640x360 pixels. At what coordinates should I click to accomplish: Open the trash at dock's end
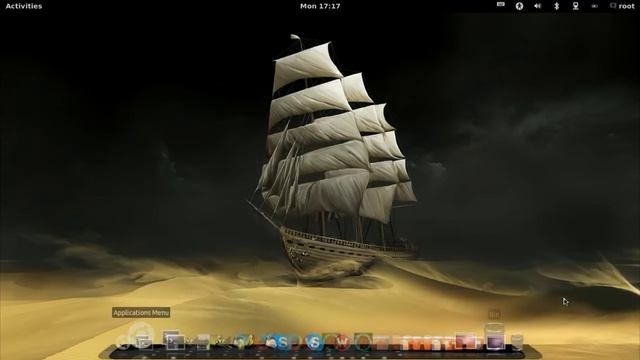point(517,342)
